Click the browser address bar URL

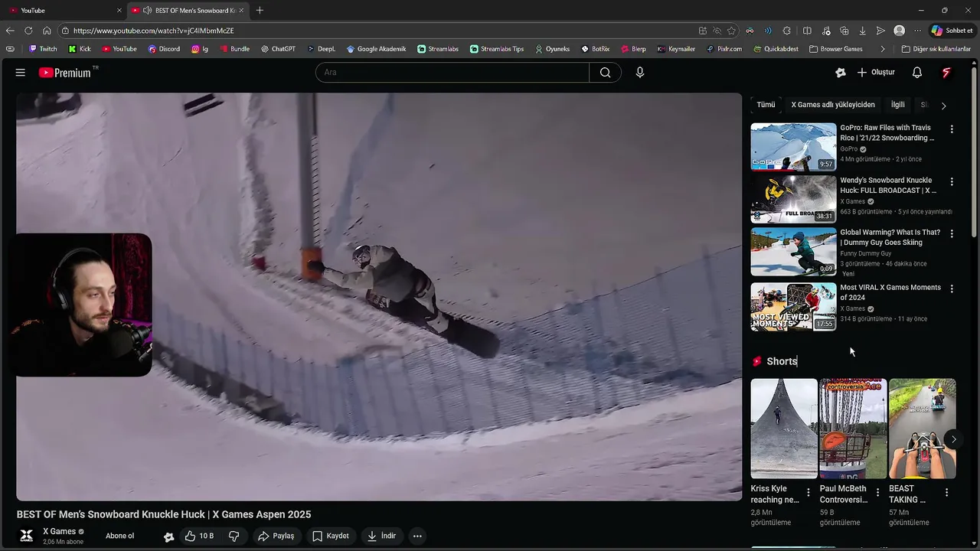point(153,31)
